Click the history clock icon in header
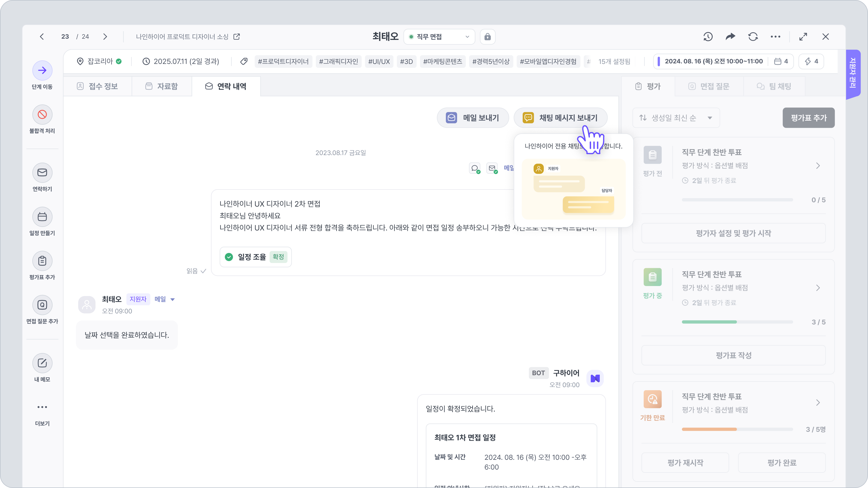Viewport: 868px width, 488px height. point(708,37)
